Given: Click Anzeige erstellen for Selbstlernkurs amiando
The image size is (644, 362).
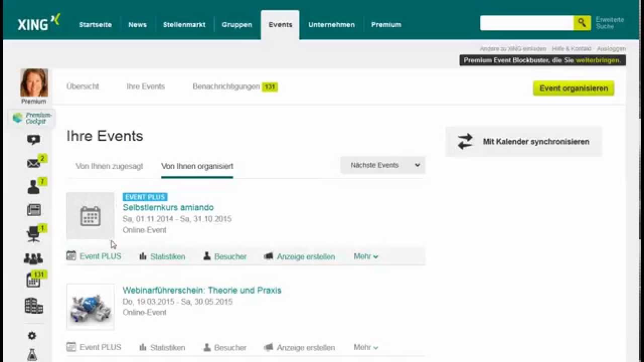Looking at the screenshot, I should (x=299, y=256).
